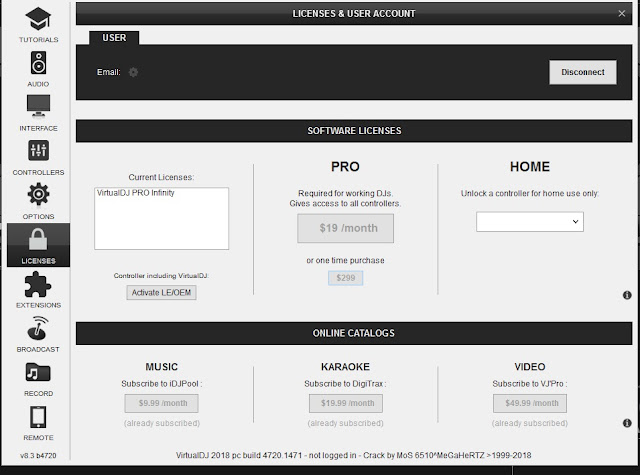This screenshot has height=475, width=640.
Task: Click the ONLINE CATALOGS header bar
Action: tap(354, 333)
